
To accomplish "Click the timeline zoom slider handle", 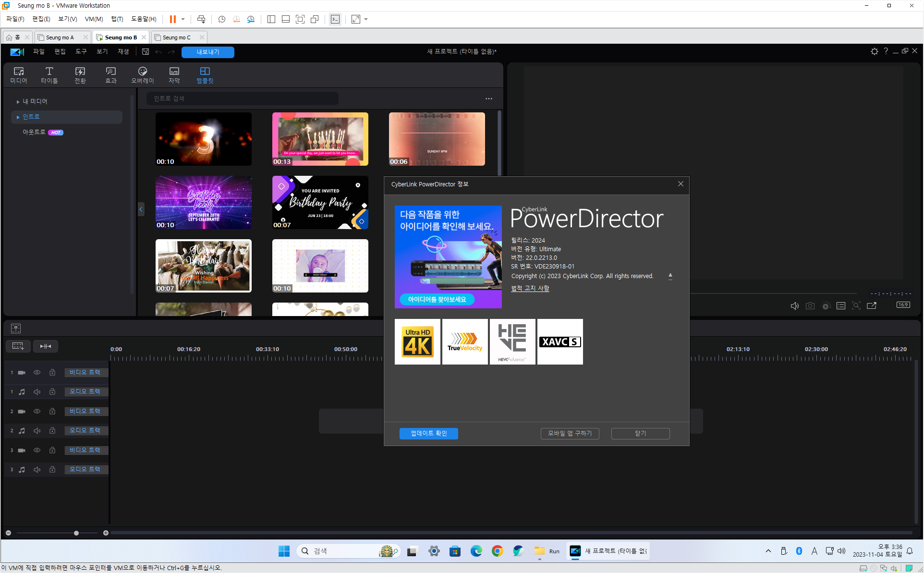I will coord(76,533).
